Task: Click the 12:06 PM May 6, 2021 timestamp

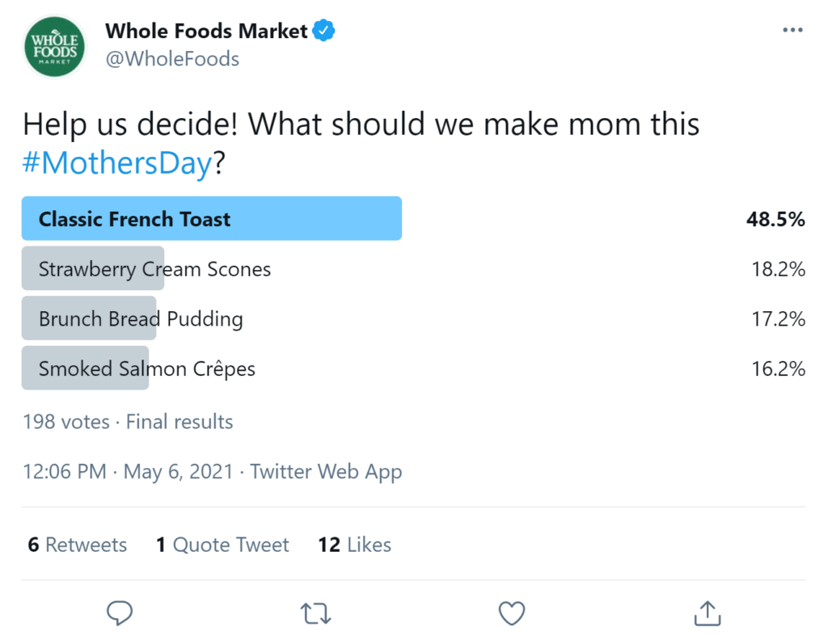Action: (x=128, y=472)
